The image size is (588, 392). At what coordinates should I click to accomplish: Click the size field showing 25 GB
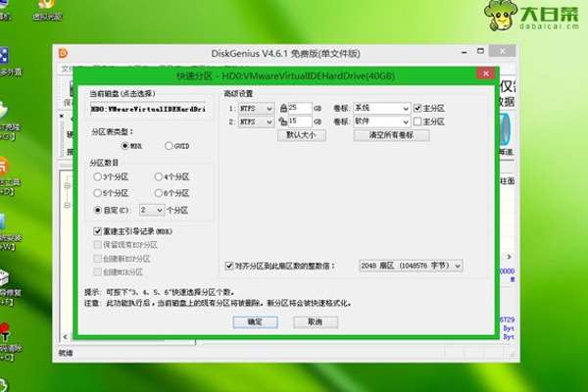click(300, 108)
